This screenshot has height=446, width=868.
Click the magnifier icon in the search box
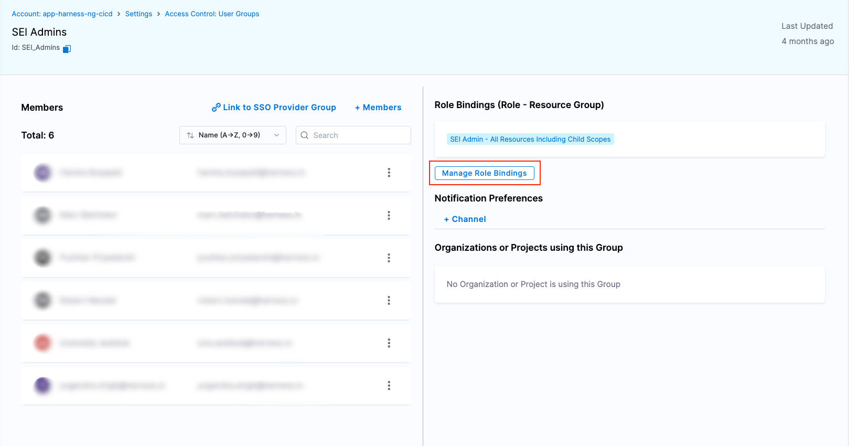(304, 135)
